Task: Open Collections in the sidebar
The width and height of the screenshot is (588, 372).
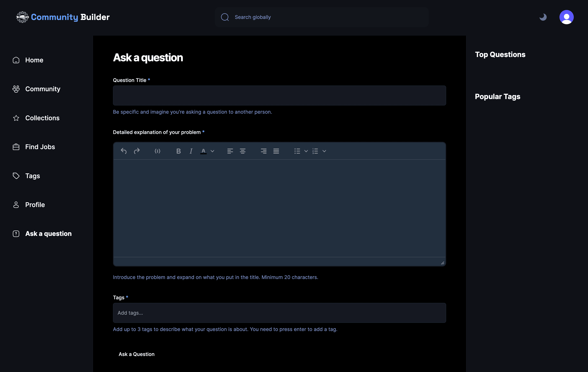Action: coord(42,118)
